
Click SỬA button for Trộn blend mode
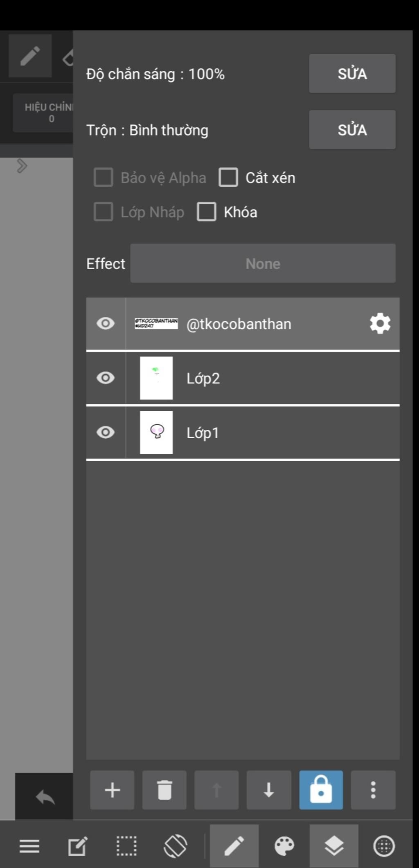tap(352, 130)
